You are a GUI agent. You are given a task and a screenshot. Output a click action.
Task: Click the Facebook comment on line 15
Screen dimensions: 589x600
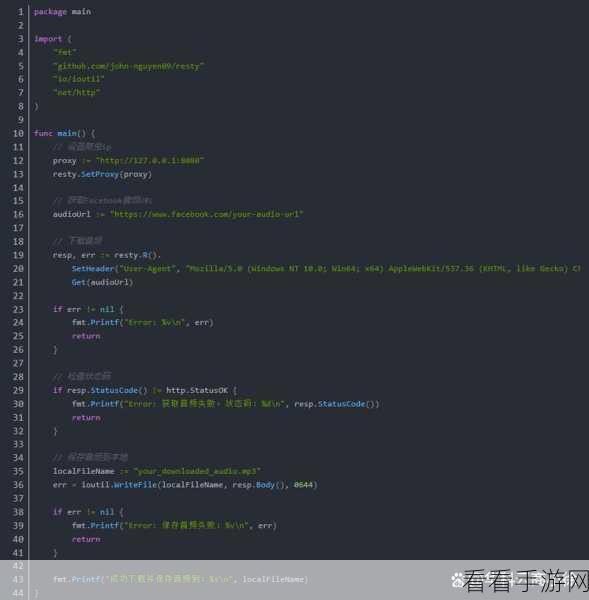click(102, 201)
